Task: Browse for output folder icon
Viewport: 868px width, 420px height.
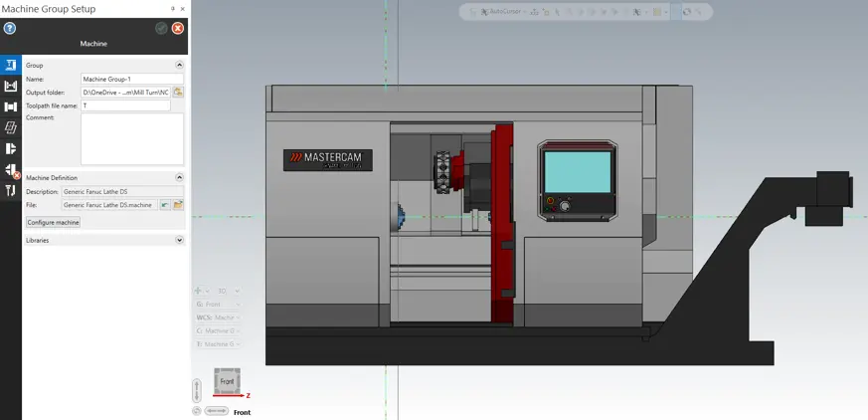Action: point(178,92)
